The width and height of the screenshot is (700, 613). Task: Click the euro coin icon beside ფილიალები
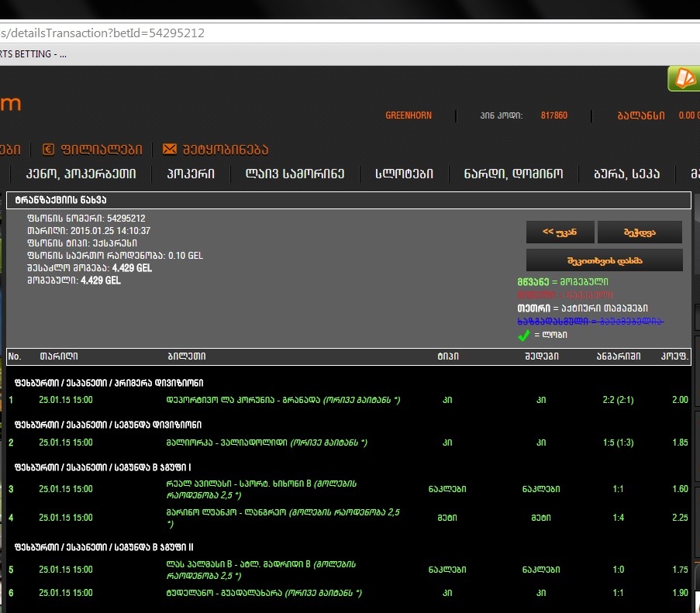point(48,149)
